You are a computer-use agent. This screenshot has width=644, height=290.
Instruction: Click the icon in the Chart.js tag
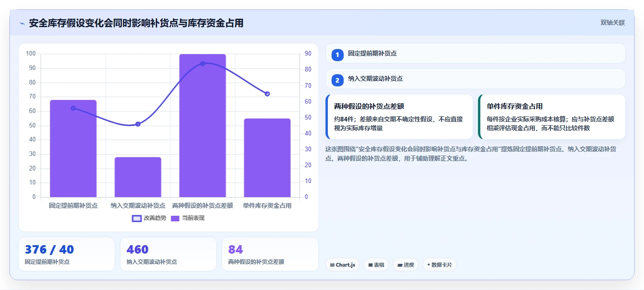click(332, 265)
